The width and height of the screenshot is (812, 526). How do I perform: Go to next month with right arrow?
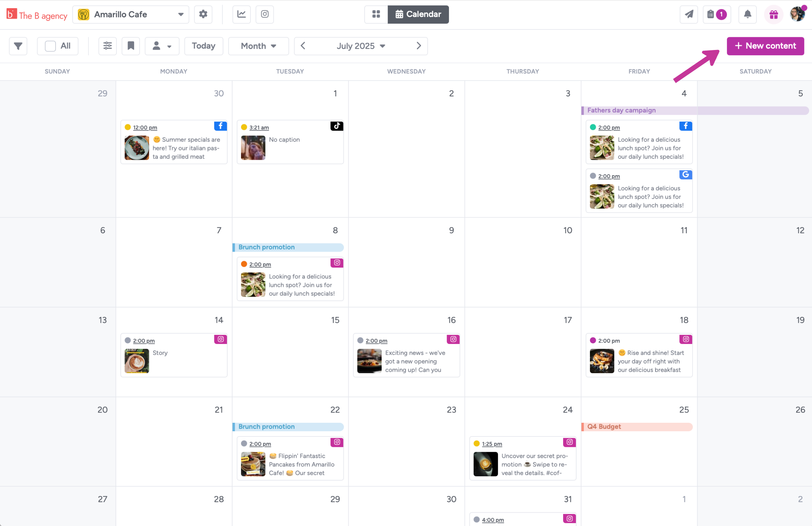tap(419, 46)
